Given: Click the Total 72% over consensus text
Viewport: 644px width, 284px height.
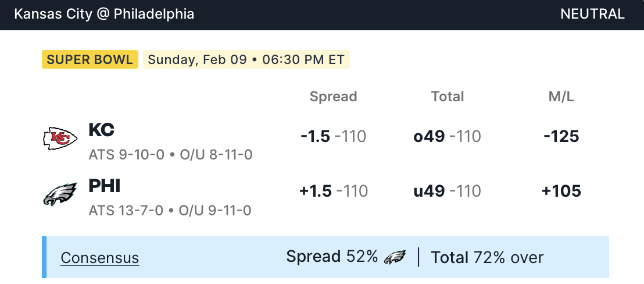Looking at the screenshot, I should coord(487,257).
